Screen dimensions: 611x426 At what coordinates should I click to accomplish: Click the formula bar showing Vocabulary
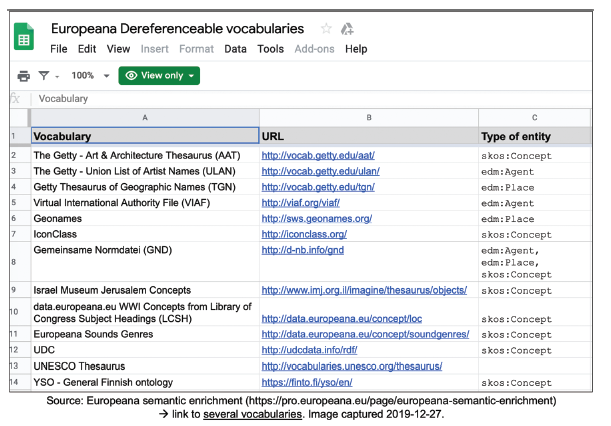click(x=311, y=99)
